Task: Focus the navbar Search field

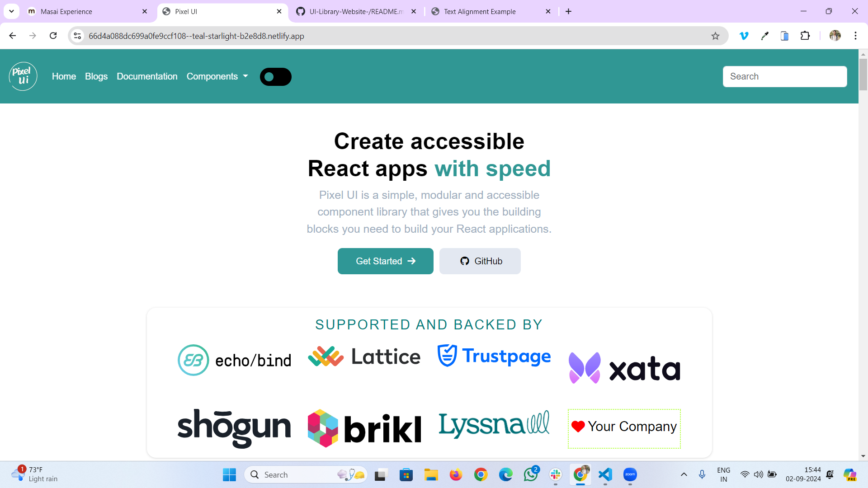Action: coord(785,76)
